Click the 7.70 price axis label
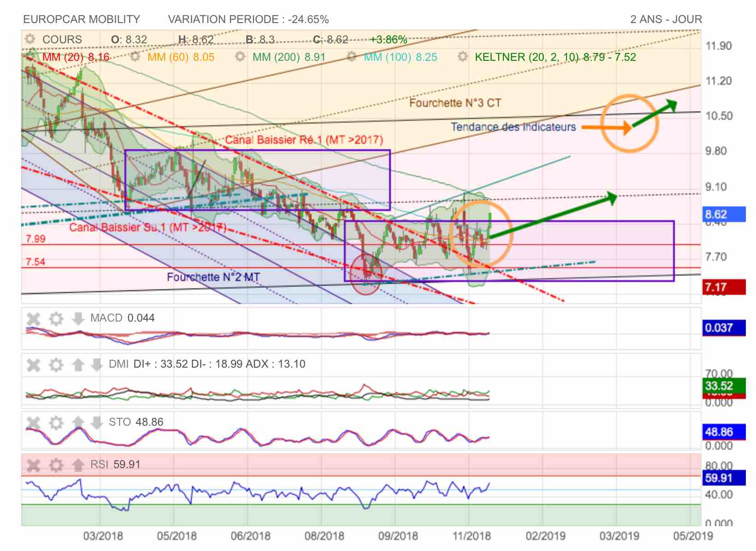Viewport: 756px width, 551px height. pos(716,257)
